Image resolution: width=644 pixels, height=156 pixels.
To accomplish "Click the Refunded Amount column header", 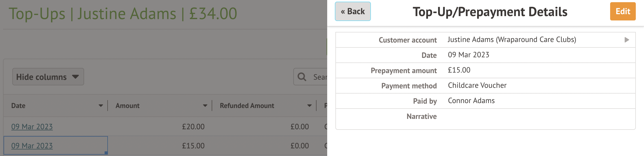I will 247,106.
